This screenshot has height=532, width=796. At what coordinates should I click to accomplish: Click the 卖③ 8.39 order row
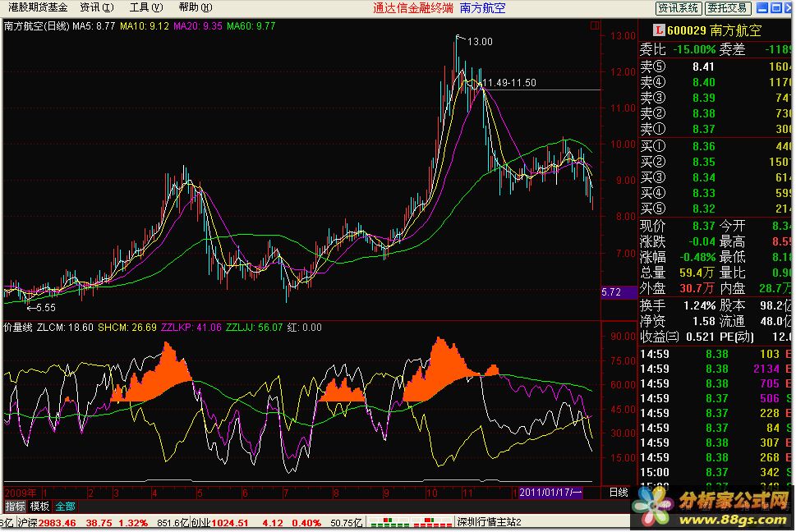(x=715, y=98)
